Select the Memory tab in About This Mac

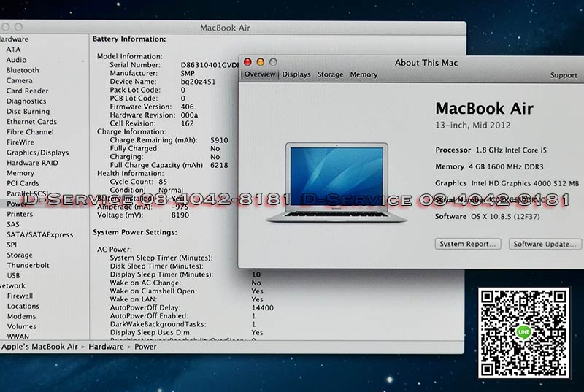point(364,74)
